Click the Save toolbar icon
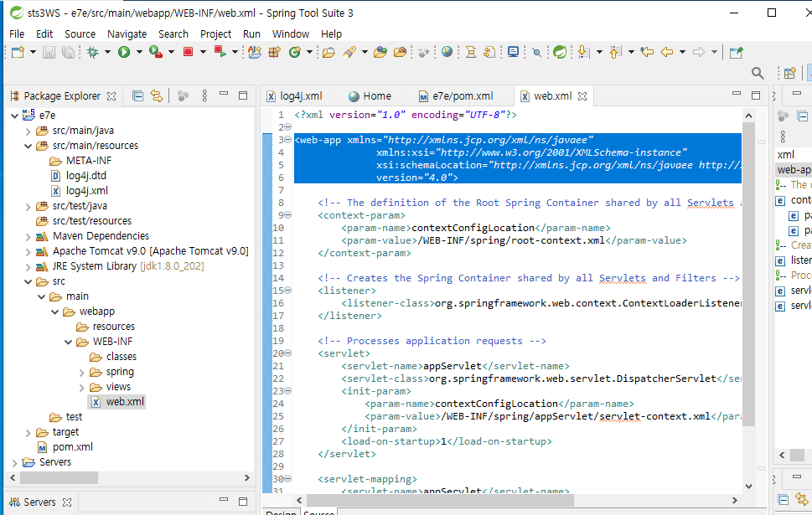 [49, 52]
